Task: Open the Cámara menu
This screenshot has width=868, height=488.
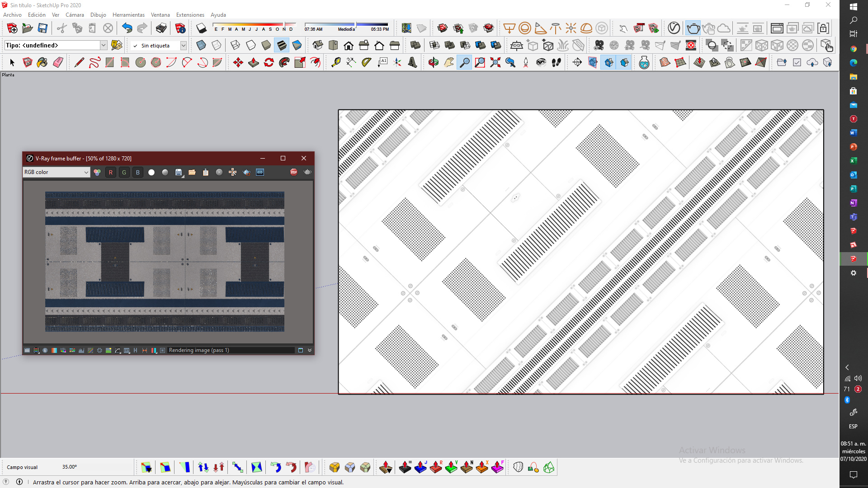Action: pos(75,15)
